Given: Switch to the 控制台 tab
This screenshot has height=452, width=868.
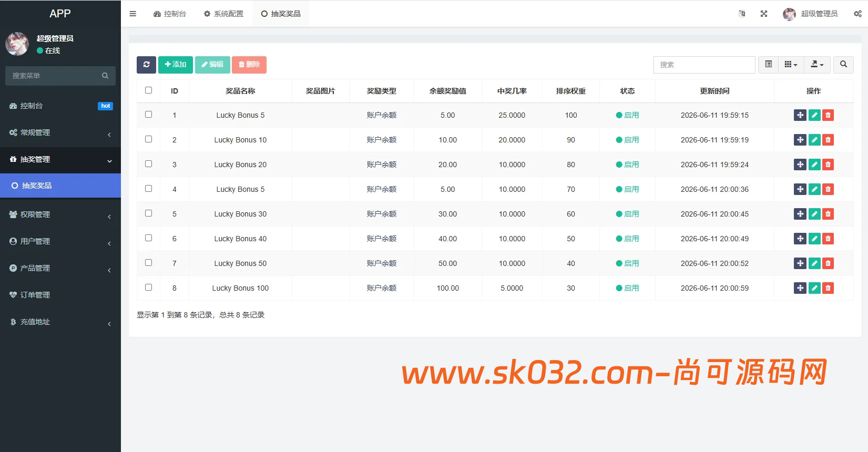Looking at the screenshot, I should pyautogui.click(x=170, y=14).
